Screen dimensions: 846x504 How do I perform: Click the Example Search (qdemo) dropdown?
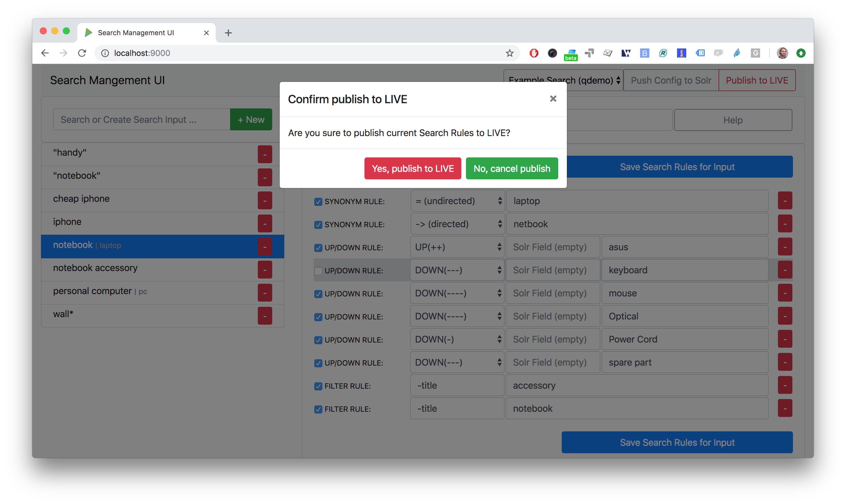pos(563,80)
